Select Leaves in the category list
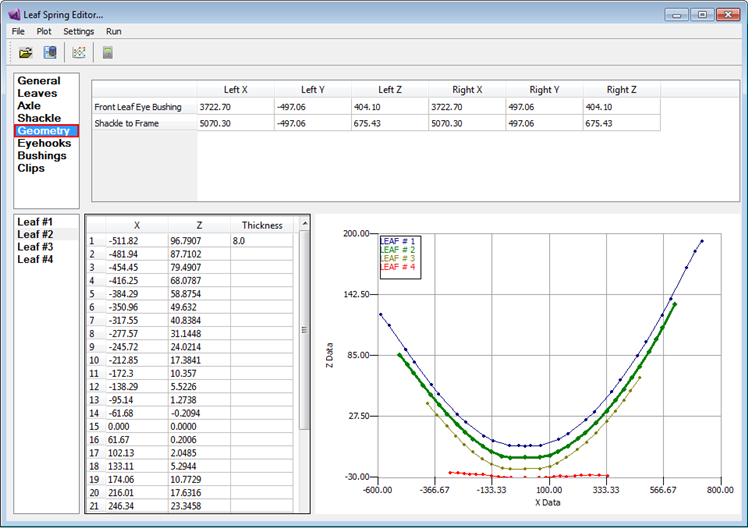Screen dimensions: 750x528 point(37,93)
